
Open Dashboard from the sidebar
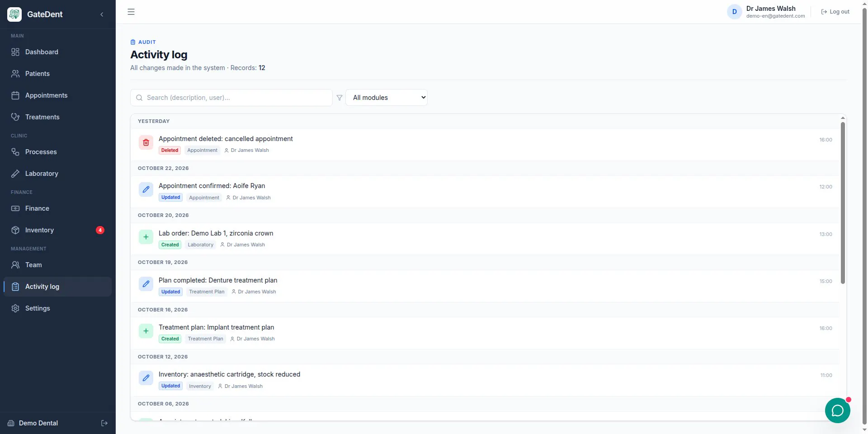click(57, 52)
